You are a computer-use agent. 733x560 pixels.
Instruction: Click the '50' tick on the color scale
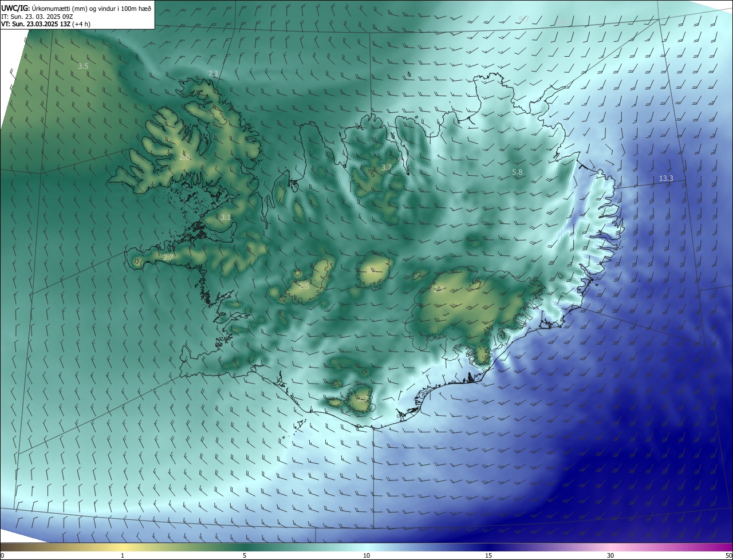point(728,555)
